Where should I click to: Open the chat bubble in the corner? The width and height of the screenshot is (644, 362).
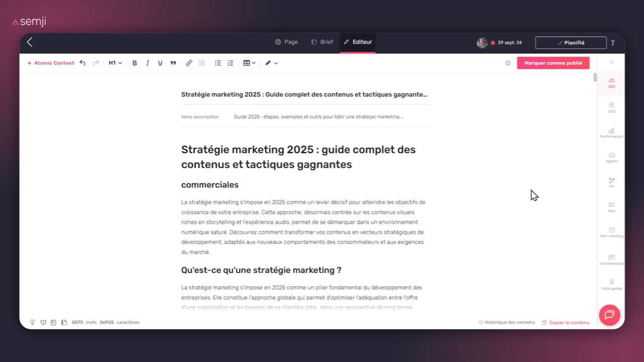tap(609, 315)
